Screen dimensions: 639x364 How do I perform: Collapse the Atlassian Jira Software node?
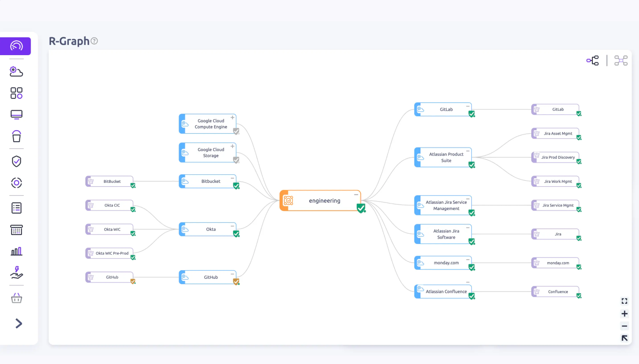[468, 228]
